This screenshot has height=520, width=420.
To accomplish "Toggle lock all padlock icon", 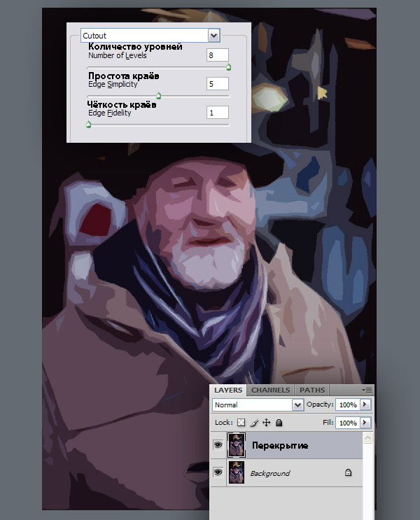I will click(x=279, y=423).
